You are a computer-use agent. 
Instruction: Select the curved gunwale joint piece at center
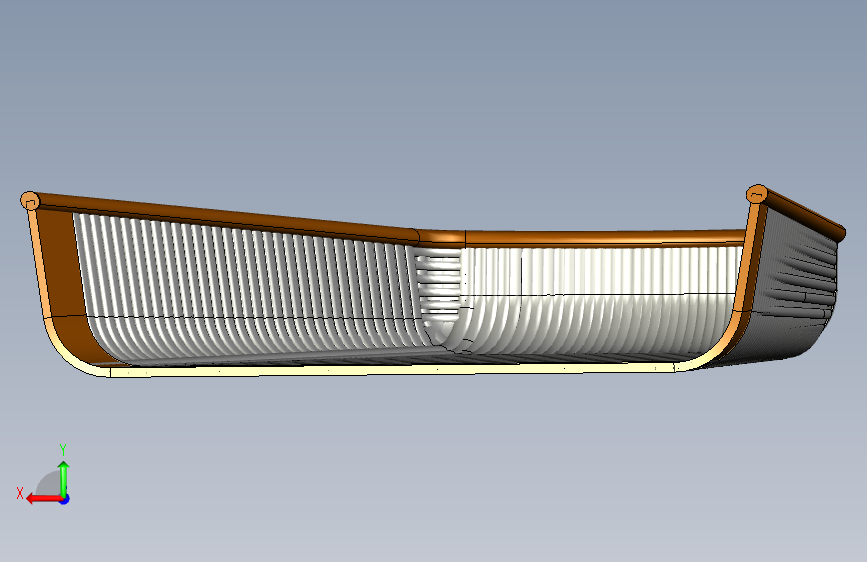pos(442,238)
